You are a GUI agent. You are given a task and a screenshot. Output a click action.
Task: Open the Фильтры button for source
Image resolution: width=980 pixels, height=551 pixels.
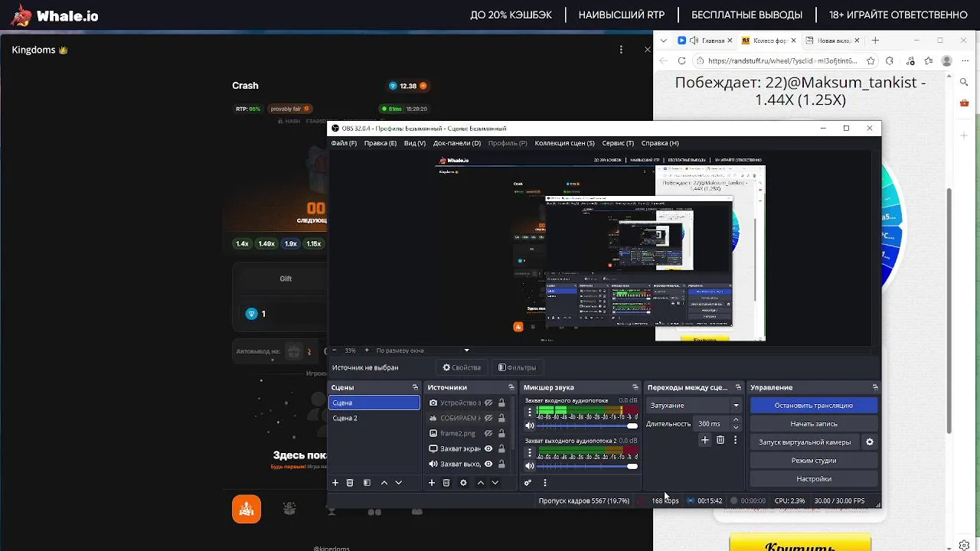pos(517,367)
